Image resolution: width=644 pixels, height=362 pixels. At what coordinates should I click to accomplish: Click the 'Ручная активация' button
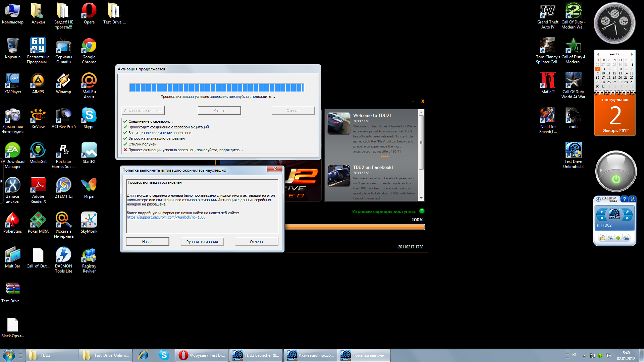[x=202, y=241]
